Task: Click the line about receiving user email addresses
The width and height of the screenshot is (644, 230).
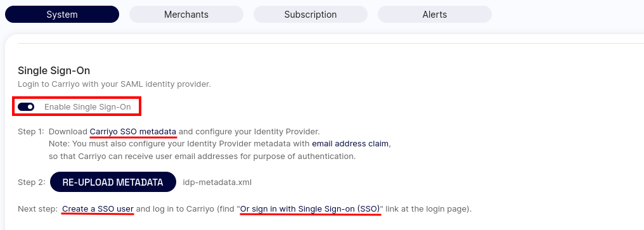Action: coord(202,157)
